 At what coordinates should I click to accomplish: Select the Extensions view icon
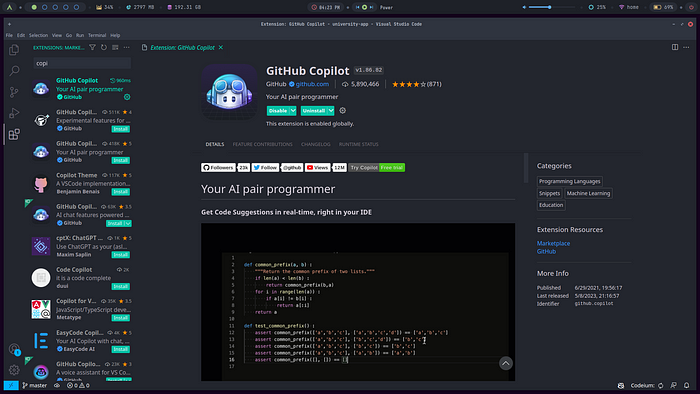click(14, 134)
